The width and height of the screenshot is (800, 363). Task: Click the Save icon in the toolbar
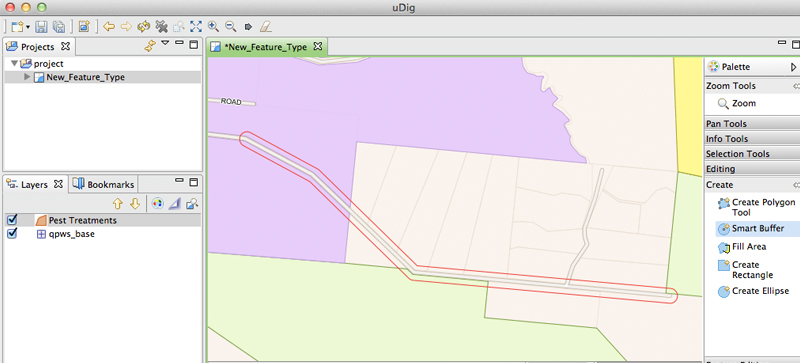coord(41,27)
